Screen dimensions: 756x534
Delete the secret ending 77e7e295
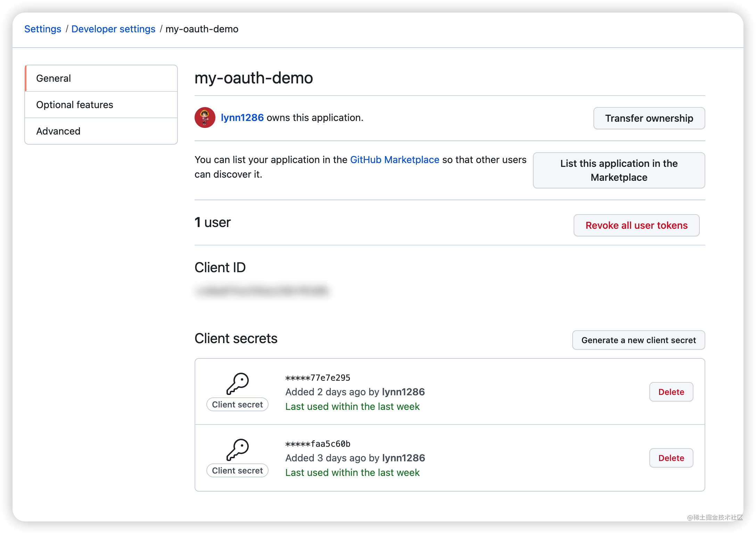(671, 392)
